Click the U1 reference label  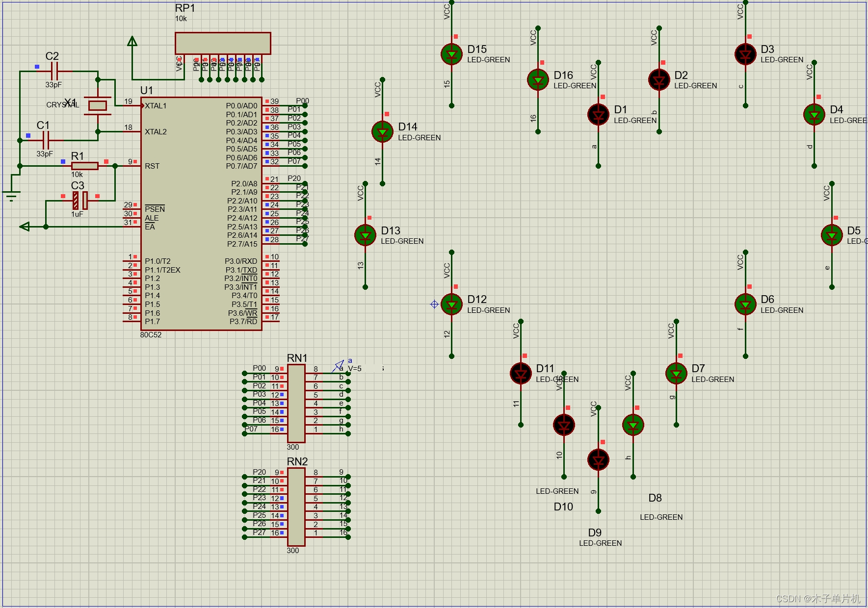pos(147,90)
